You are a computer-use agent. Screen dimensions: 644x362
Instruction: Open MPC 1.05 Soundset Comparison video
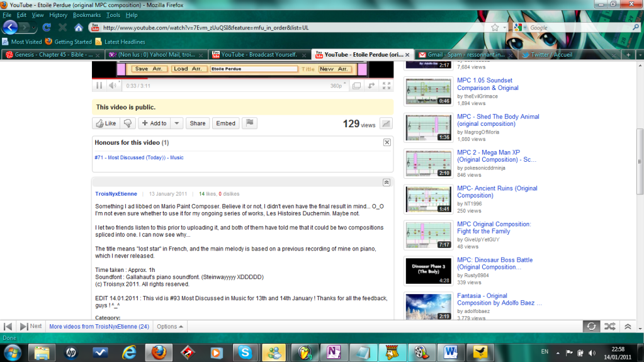(x=487, y=84)
